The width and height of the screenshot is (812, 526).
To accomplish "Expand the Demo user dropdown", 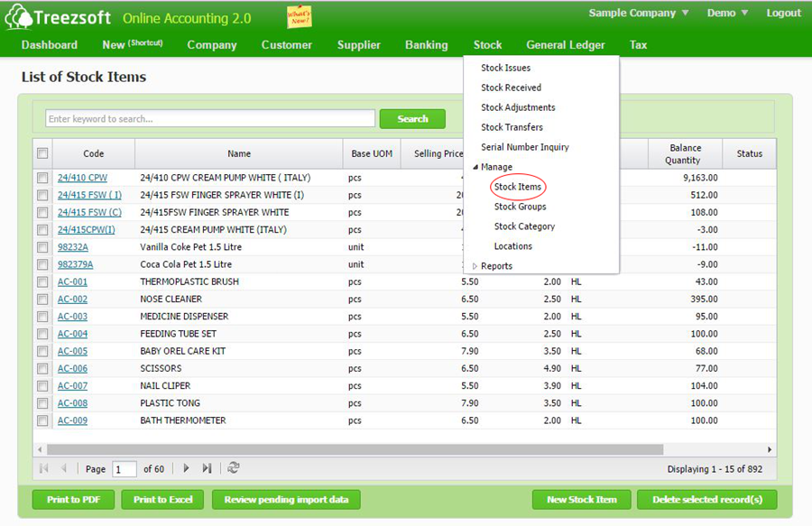I will [x=727, y=14].
